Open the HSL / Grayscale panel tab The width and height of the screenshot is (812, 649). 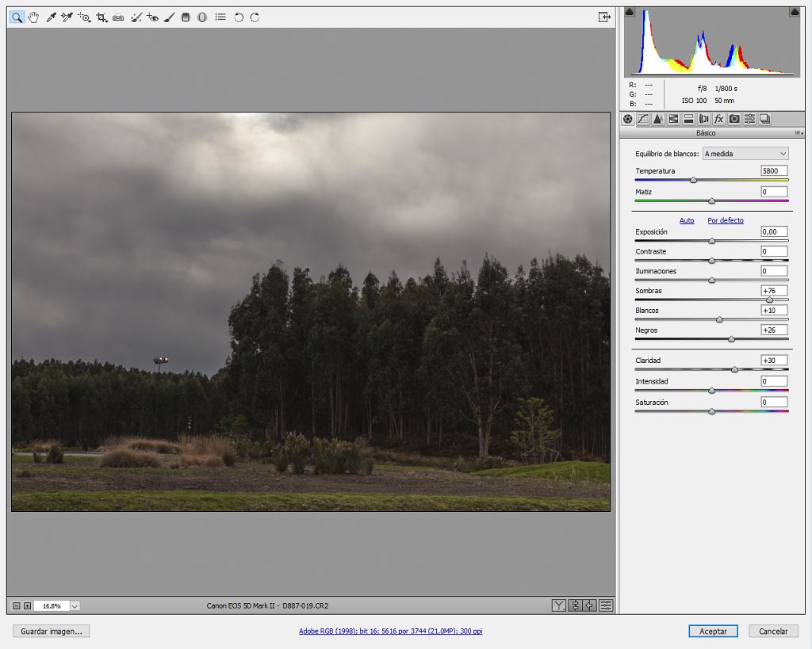coord(673,119)
